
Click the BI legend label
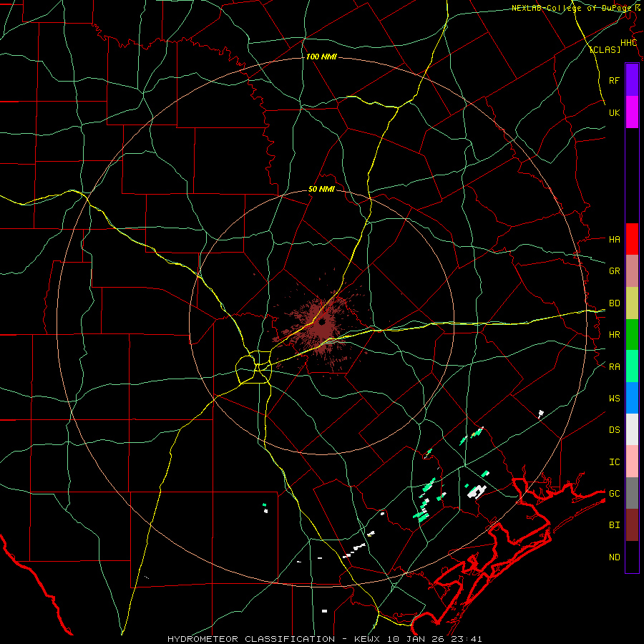point(614,525)
